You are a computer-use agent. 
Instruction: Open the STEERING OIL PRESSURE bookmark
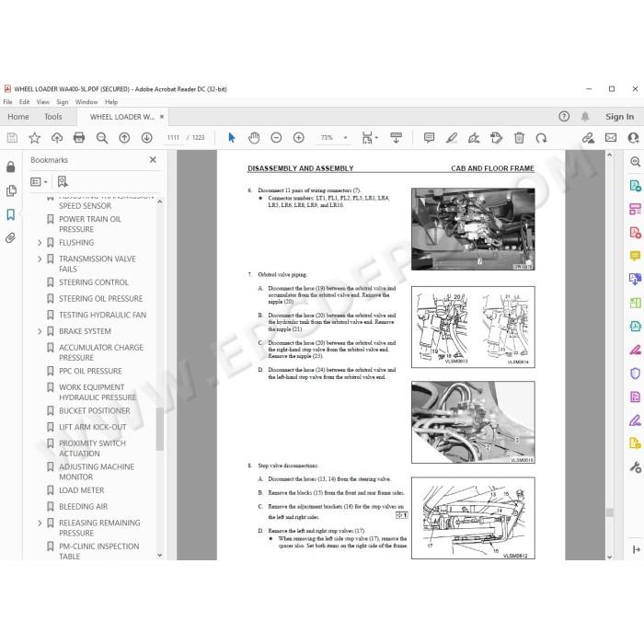(x=101, y=299)
